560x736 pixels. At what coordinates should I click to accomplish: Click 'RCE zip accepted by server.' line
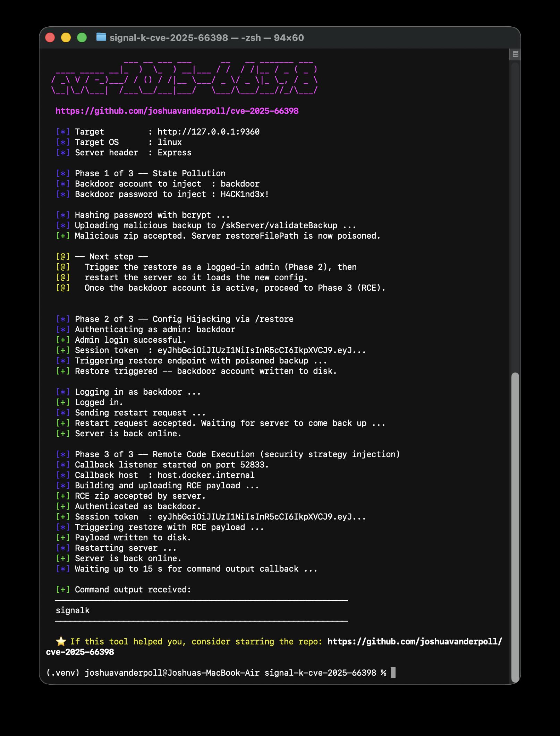click(131, 496)
